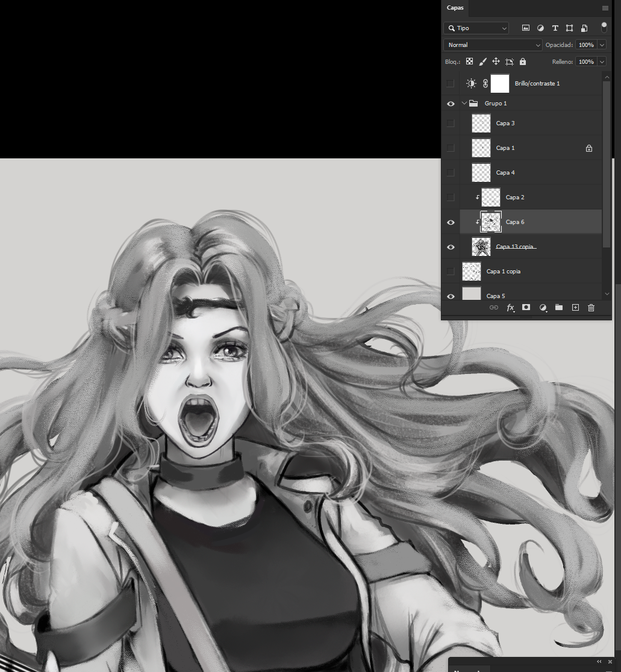Create a new group folder
Image resolution: width=621 pixels, height=672 pixels.
[x=559, y=307]
